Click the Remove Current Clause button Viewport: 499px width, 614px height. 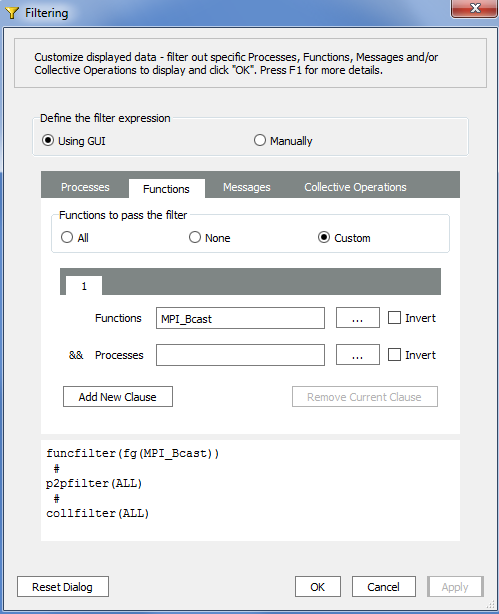coord(365,397)
